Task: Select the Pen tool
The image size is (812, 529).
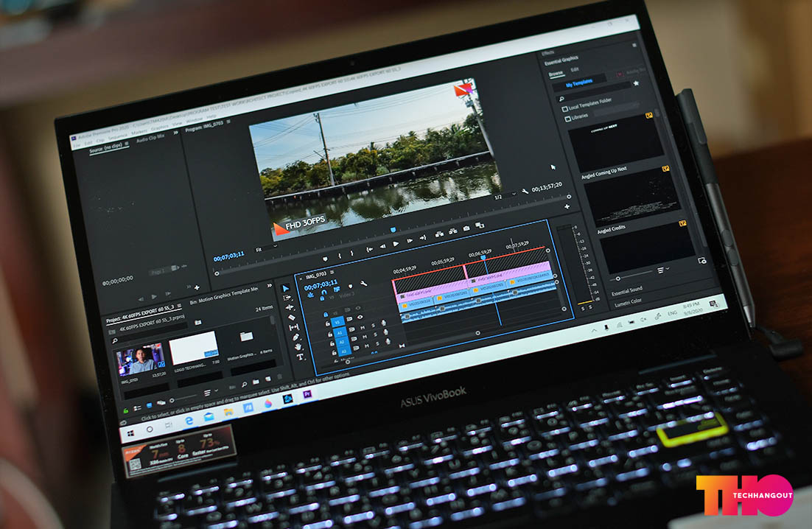Action: [x=295, y=337]
